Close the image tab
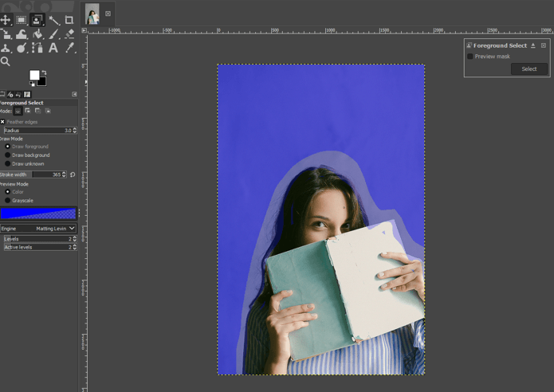Image resolution: width=554 pixels, height=392 pixels. click(108, 14)
